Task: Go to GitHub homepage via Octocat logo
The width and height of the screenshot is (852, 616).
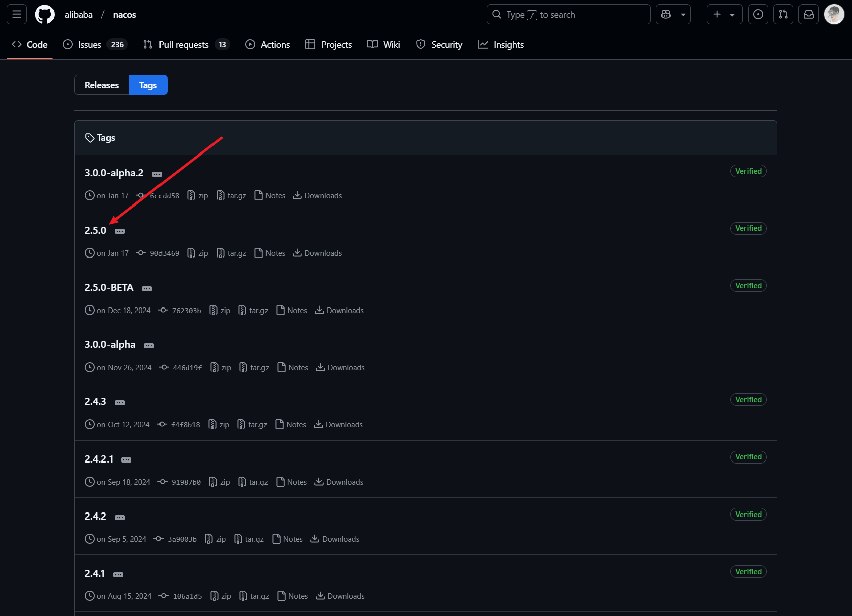Action: [45, 15]
